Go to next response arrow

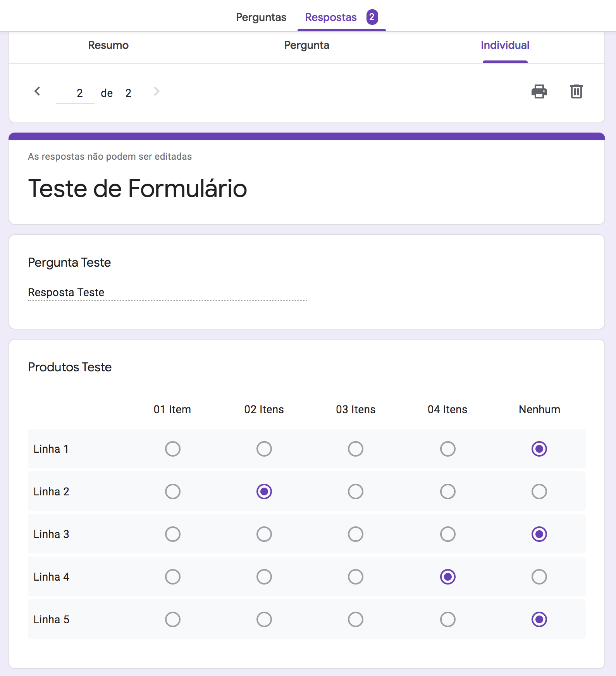[157, 91]
